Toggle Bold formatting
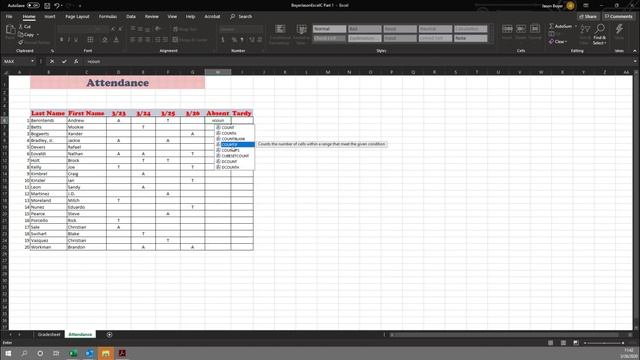This screenshot has width=640, height=360. tap(62, 40)
